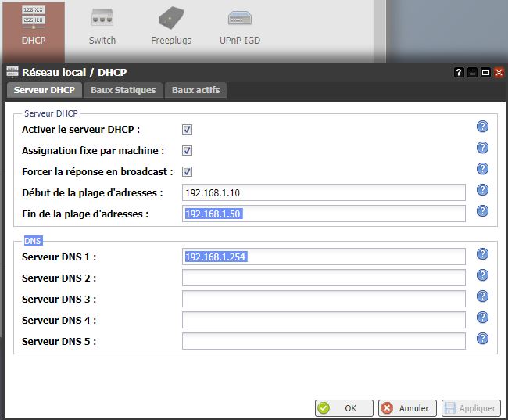Viewport: 508px width, 420px height.
Task: Focus the Serveur DNS 1 field
Action: pyautogui.click(x=324, y=257)
